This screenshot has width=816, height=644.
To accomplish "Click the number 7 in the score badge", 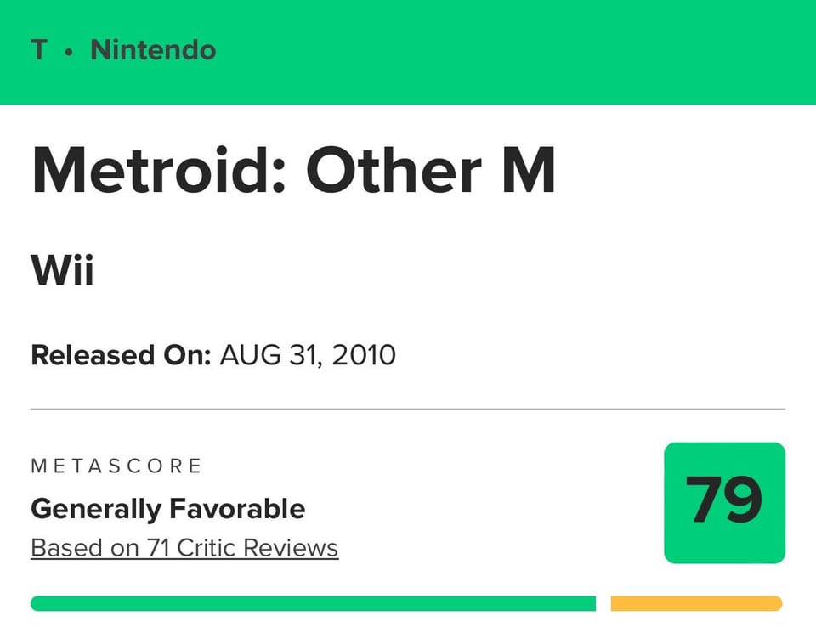I will pos(704,500).
